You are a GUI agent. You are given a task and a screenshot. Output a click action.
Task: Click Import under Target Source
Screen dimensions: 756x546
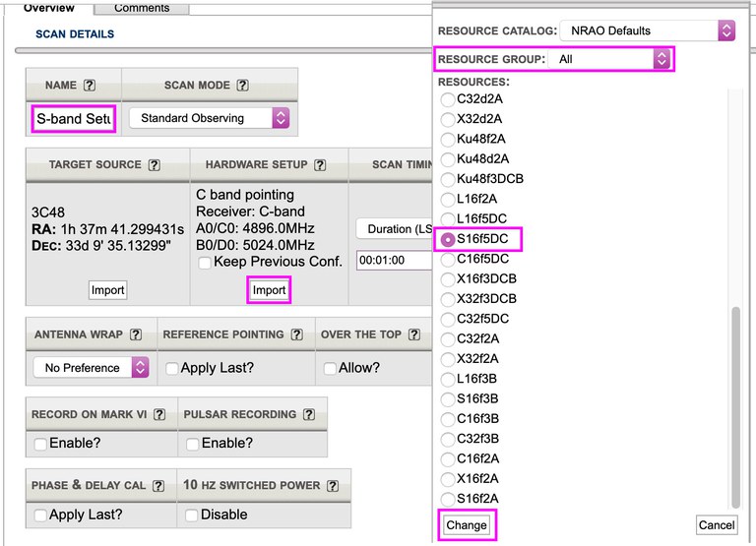click(107, 290)
